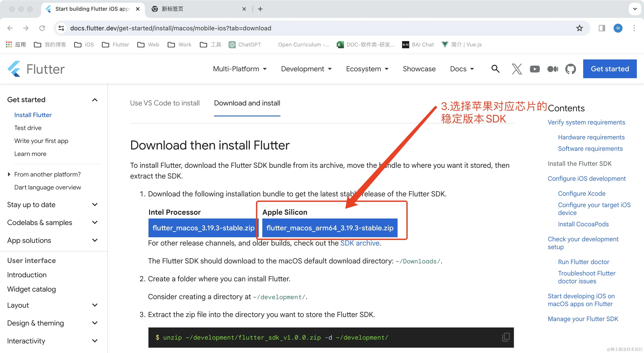The image size is (644, 353).
Task: Open the GitHub icon in header
Action: [570, 69]
